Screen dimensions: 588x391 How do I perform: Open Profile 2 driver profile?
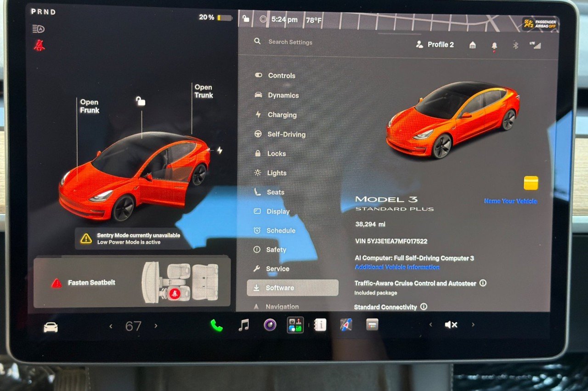click(x=435, y=45)
